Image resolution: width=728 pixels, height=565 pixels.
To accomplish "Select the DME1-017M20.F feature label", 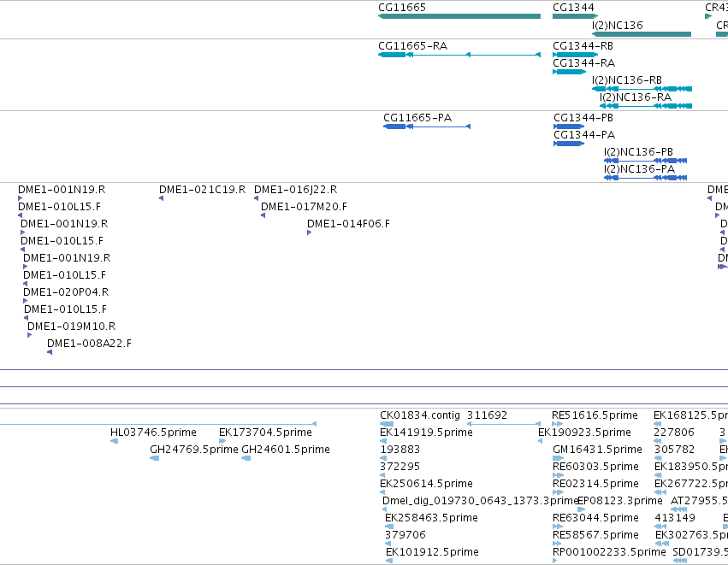I will pos(304,207).
